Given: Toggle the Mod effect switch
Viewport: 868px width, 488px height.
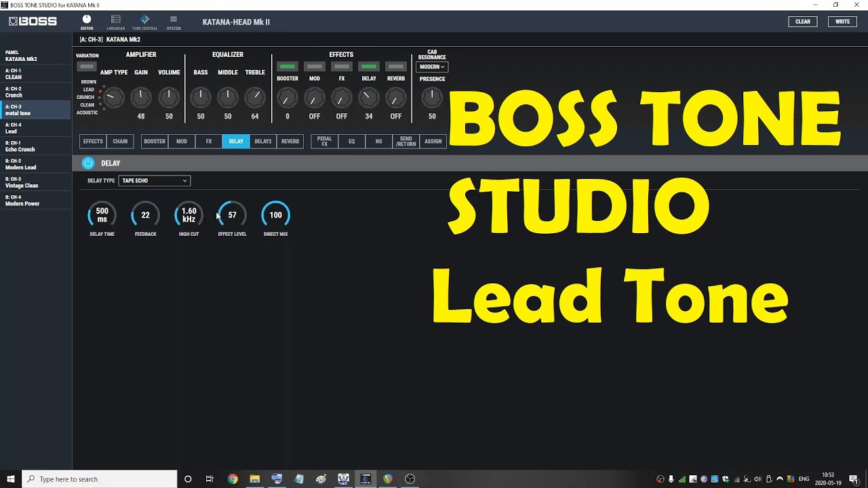Looking at the screenshot, I should tap(315, 66).
